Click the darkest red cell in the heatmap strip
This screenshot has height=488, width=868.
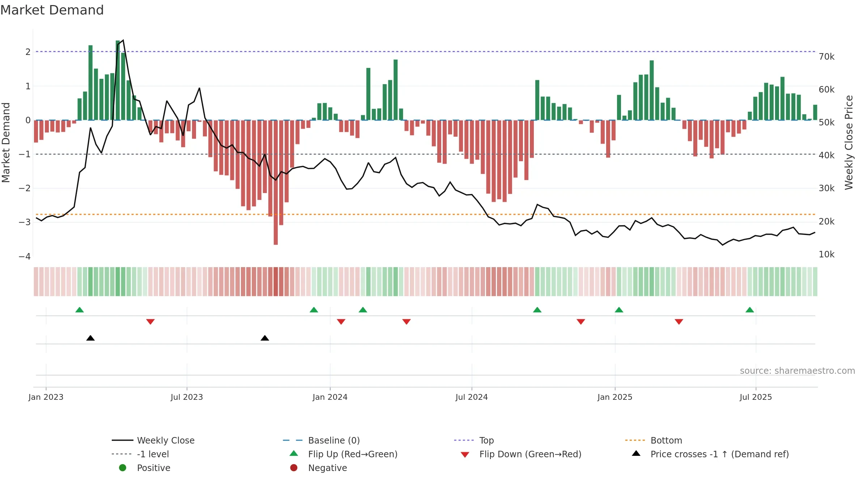[276, 282]
